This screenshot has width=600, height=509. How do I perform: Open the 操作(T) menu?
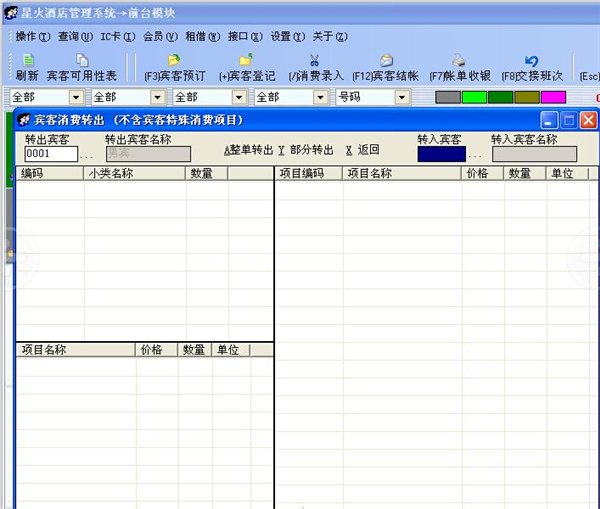click(33, 36)
